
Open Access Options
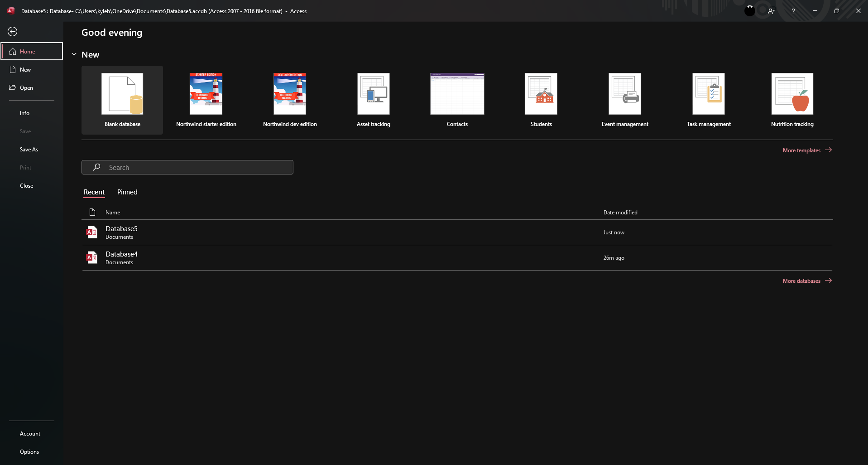click(x=32, y=451)
